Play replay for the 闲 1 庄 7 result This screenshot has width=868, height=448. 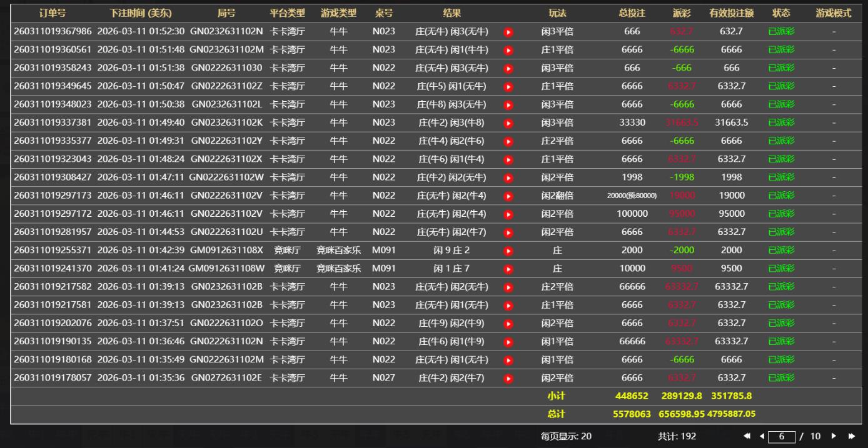tap(508, 269)
